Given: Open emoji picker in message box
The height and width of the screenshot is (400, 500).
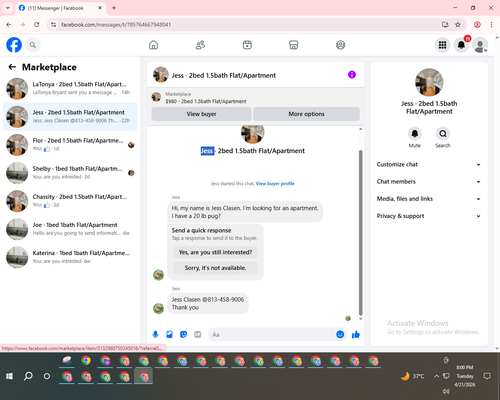Looking at the screenshot, I should [340, 334].
